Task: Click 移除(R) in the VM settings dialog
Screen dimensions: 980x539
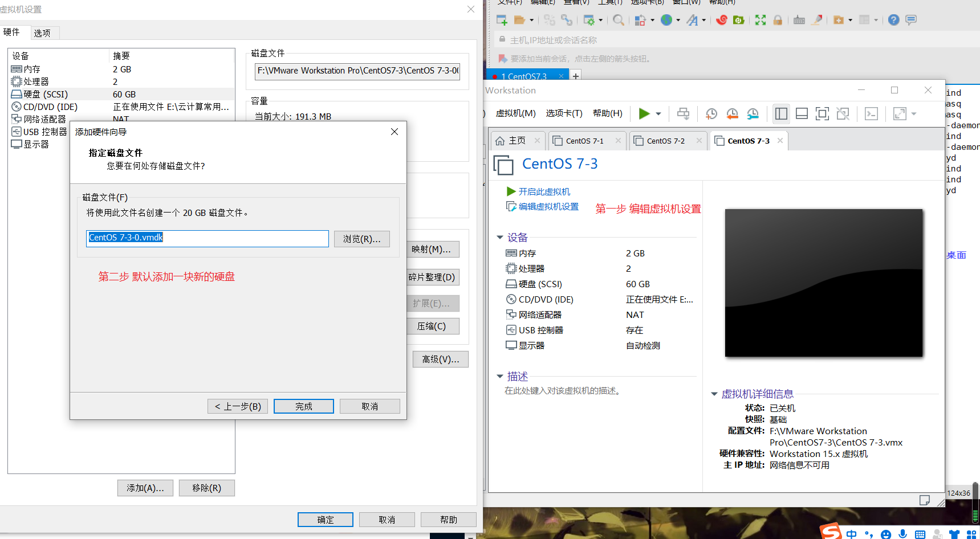Action: [207, 488]
